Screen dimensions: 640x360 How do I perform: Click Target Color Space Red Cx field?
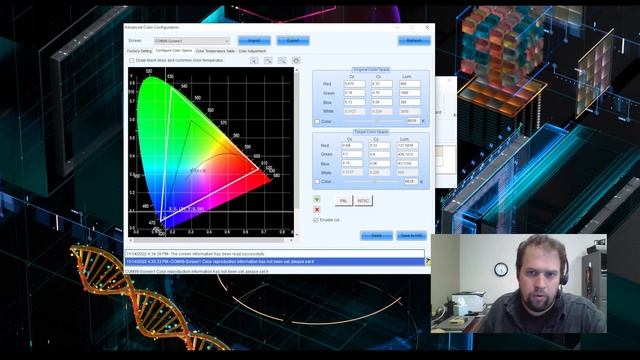pos(352,145)
